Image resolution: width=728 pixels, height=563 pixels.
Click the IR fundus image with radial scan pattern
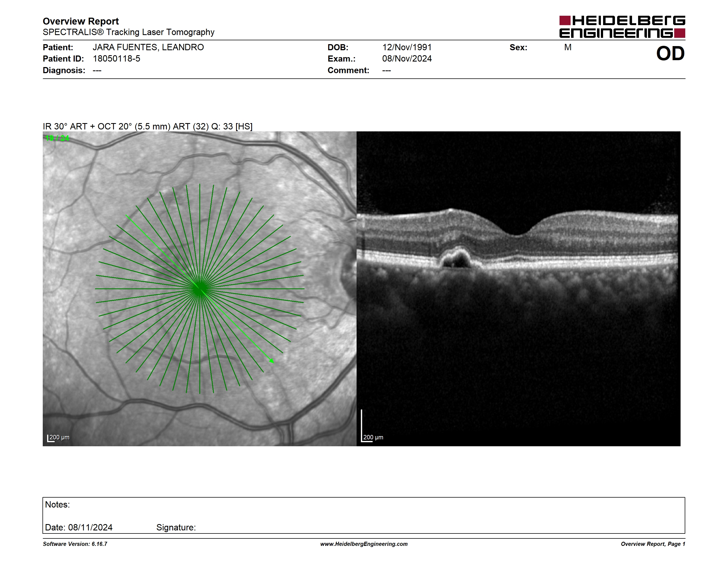pos(200,288)
